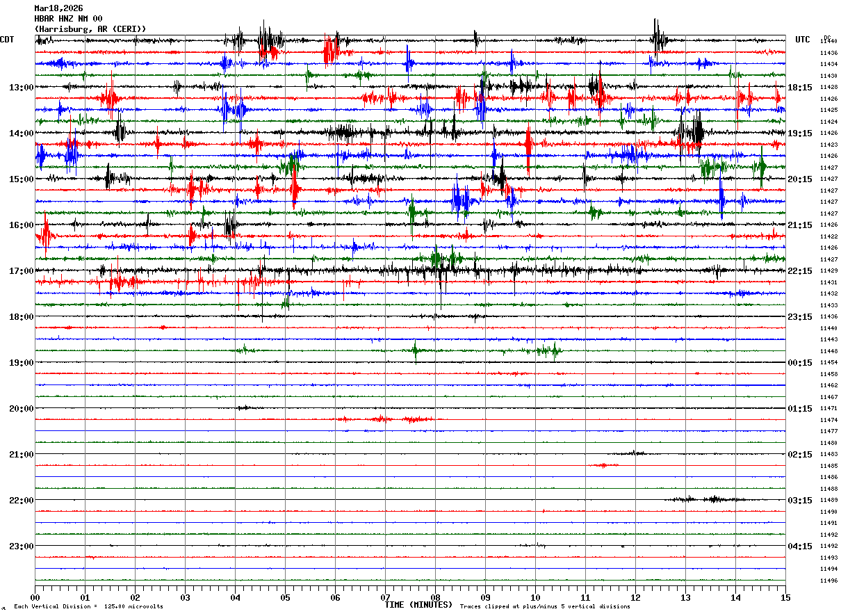841x616 pixels.
Task: Click minute 00 on the time axis
Action: click(x=35, y=597)
